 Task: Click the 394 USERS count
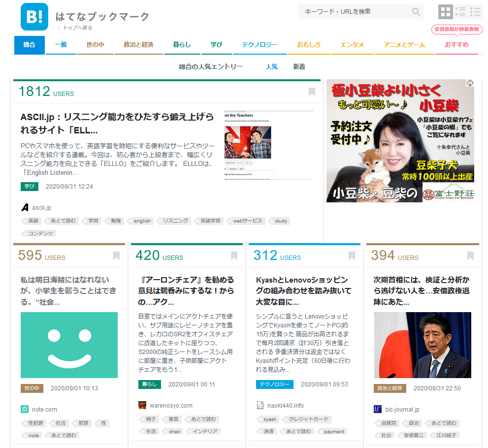394,256
